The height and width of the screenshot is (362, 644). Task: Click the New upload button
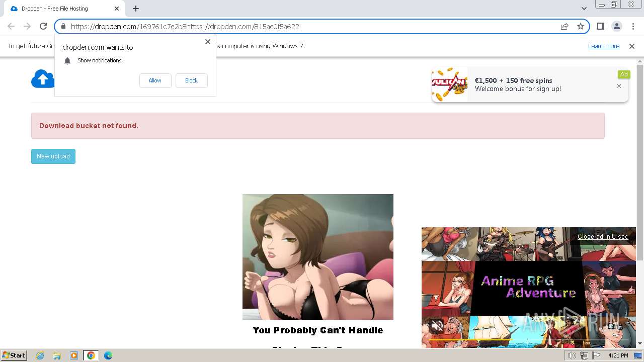coord(53,156)
